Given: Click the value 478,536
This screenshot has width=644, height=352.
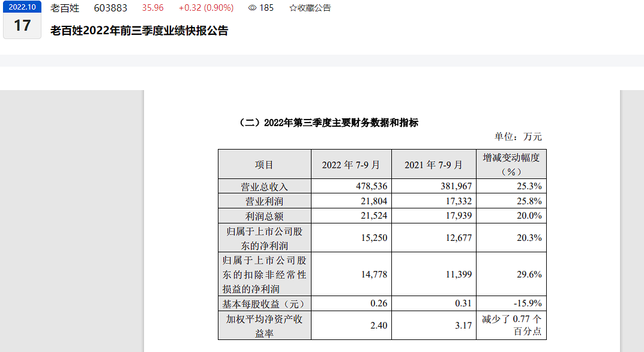Looking at the screenshot, I should tap(372, 186).
